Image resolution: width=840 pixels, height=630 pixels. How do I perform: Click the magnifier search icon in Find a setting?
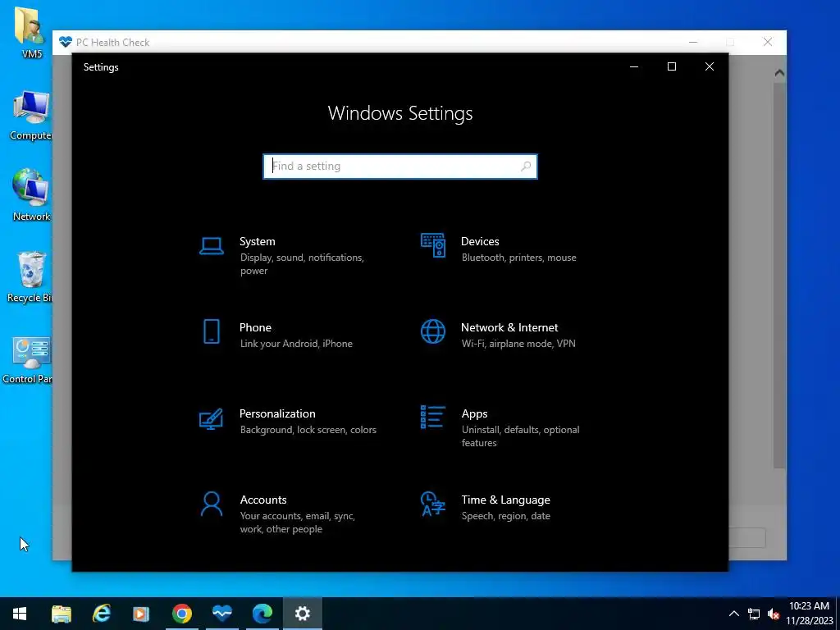[x=526, y=166]
